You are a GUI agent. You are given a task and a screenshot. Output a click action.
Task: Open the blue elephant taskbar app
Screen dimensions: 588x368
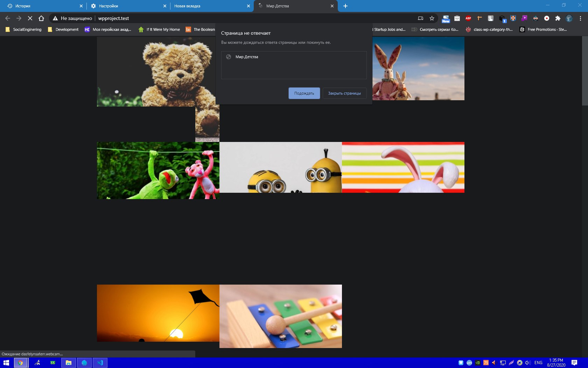point(84,363)
